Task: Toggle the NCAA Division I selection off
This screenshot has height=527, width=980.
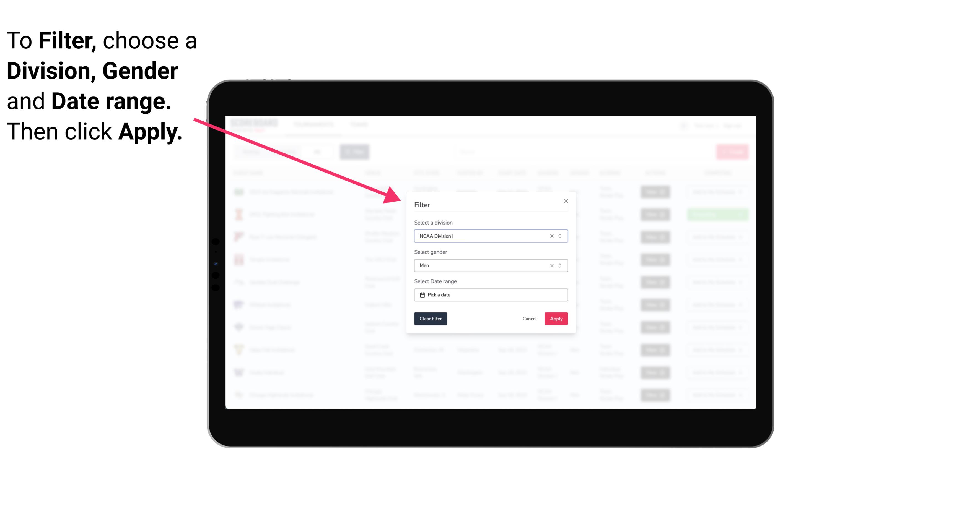Action: point(551,236)
